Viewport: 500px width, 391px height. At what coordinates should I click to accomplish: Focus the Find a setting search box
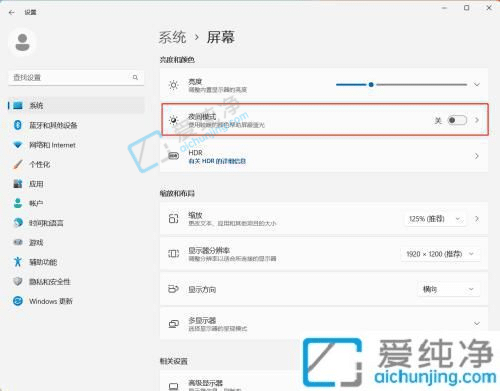(x=76, y=78)
